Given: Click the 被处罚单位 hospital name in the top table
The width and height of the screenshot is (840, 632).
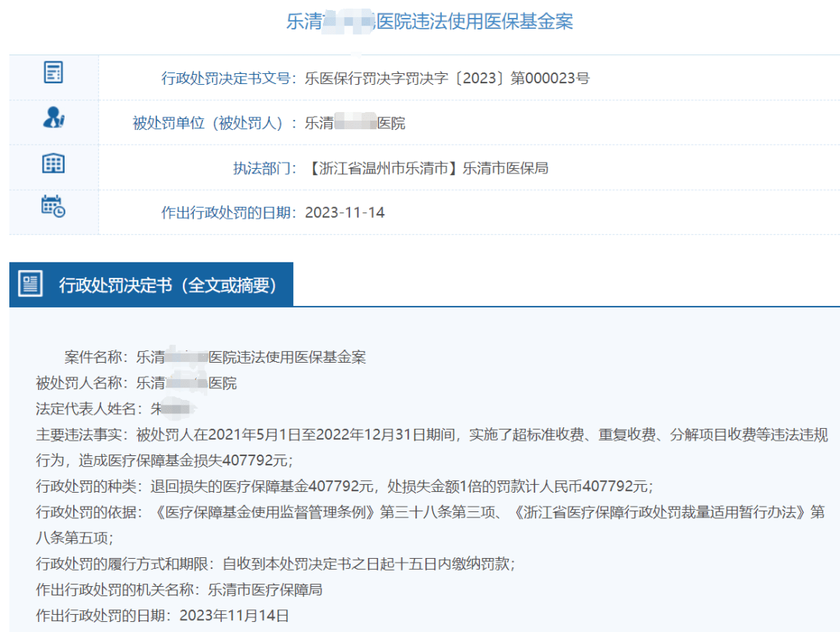Looking at the screenshot, I should pos(355,123).
